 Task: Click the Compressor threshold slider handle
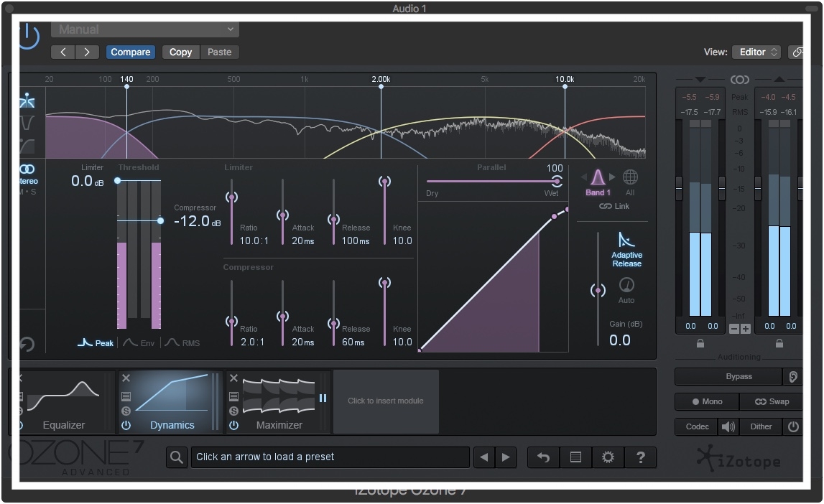[x=160, y=220]
